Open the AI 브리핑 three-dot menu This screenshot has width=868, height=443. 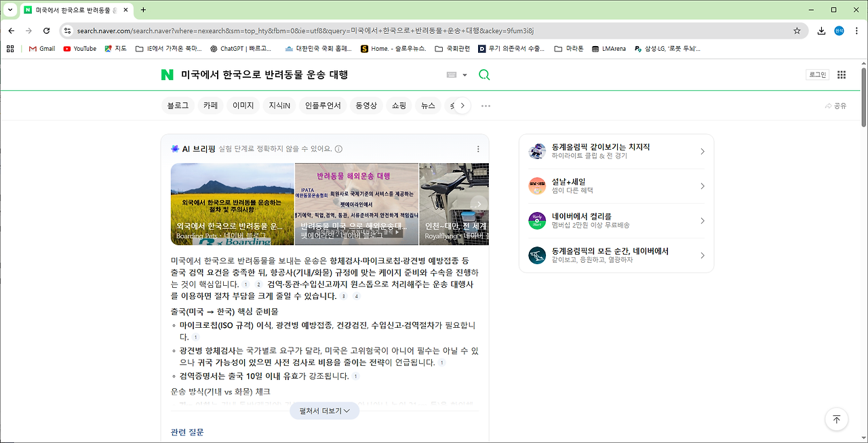pyautogui.click(x=478, y=148)
